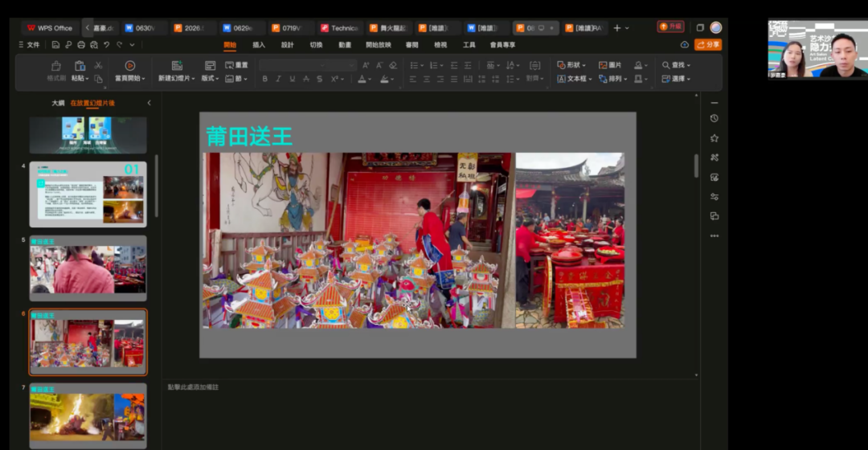Click the New Slide (新建幻燈片) icon
The width and height of the screenshot is (868, 450).
(177, 66)
